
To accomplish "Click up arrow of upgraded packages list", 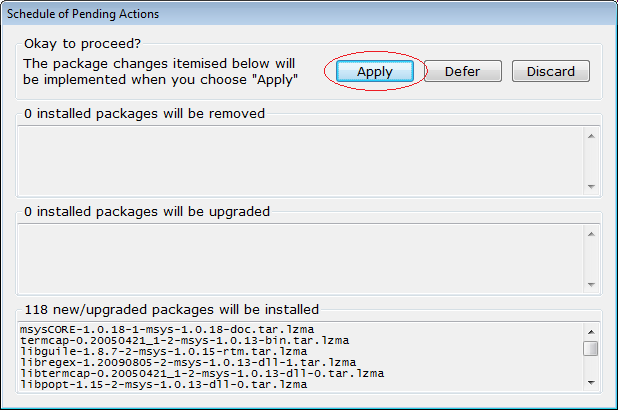I will pyautogui.click(x=591, y=235).
